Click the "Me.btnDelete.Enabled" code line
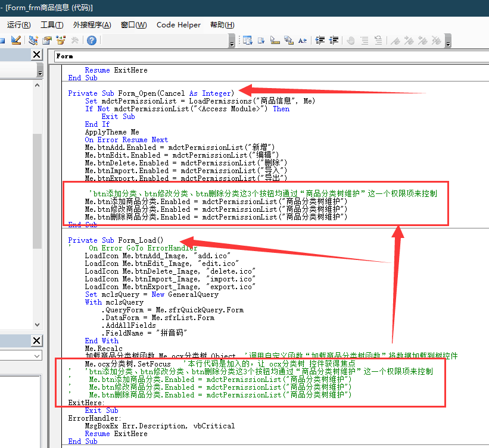 pyautogui.click(x=186, y=163)
